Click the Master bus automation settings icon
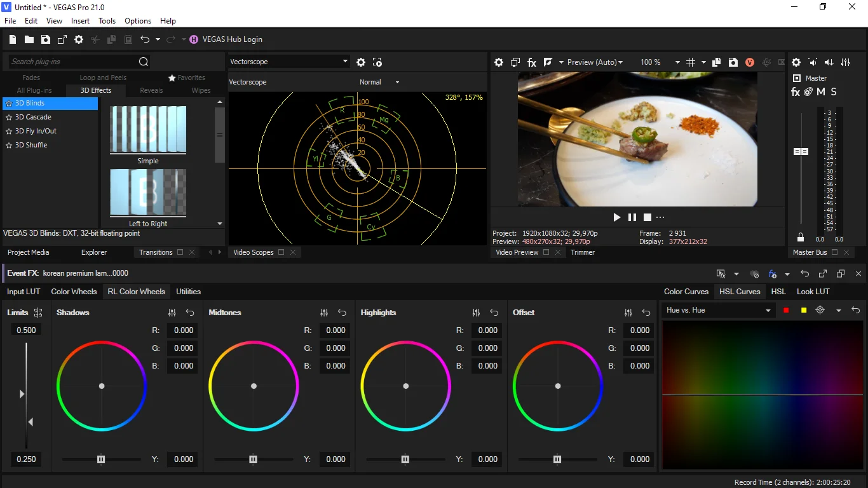This screenshot has height=488, width=868. click(808, 91)
